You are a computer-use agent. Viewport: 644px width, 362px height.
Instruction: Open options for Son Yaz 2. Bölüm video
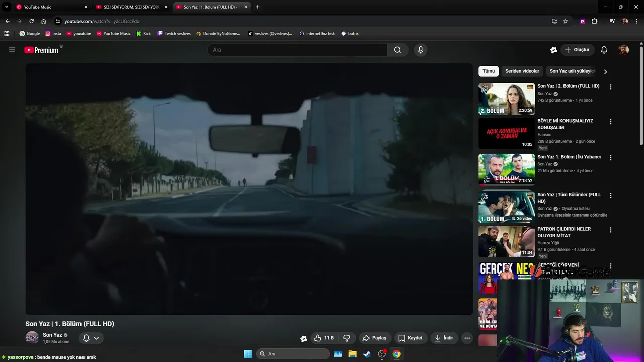(611, 87)
